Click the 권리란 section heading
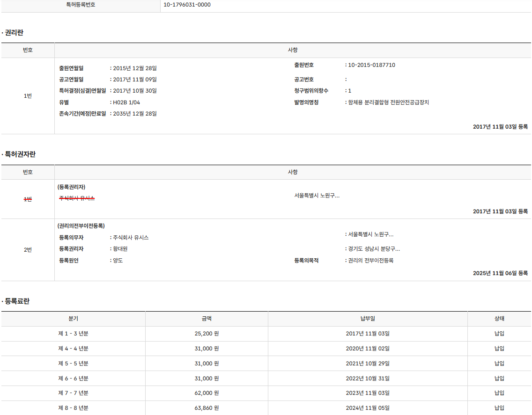The image size is (532, 415). point(14,32)
